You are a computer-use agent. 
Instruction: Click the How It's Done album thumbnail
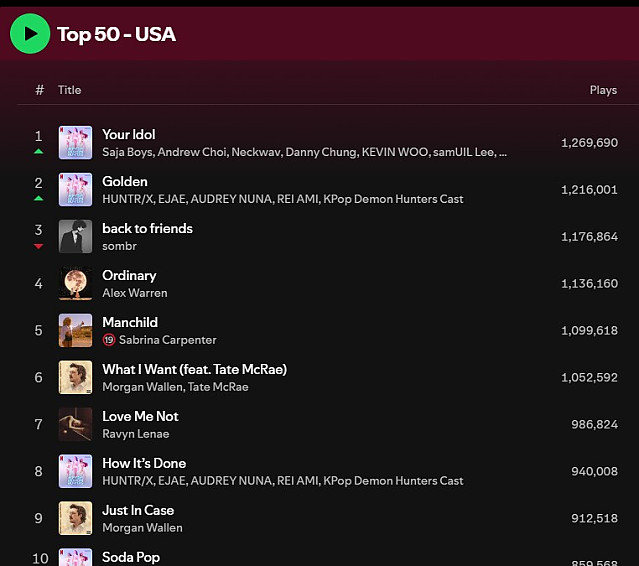75,472
